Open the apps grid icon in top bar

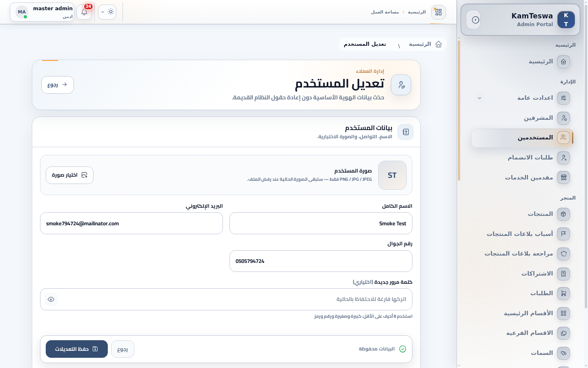point(439,12)
